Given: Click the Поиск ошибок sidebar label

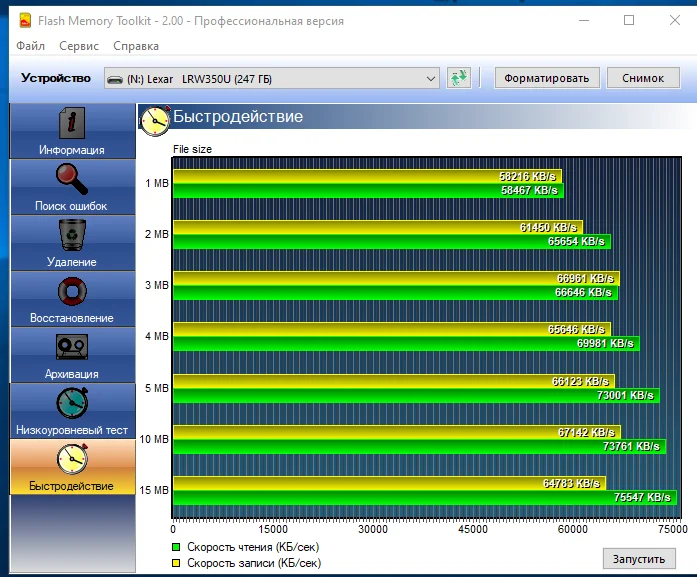Looking at the screenshot, I should click(71, 206).
